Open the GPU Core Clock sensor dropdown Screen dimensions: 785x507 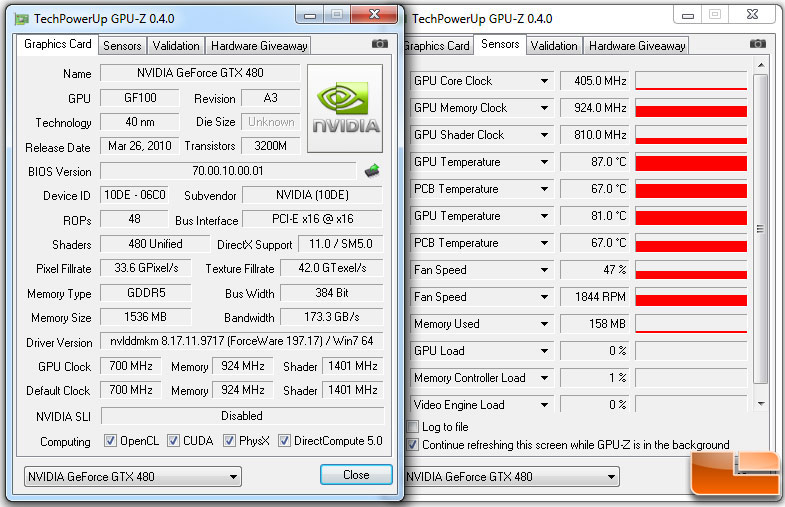pyautogui.click(x=544, y=81)
